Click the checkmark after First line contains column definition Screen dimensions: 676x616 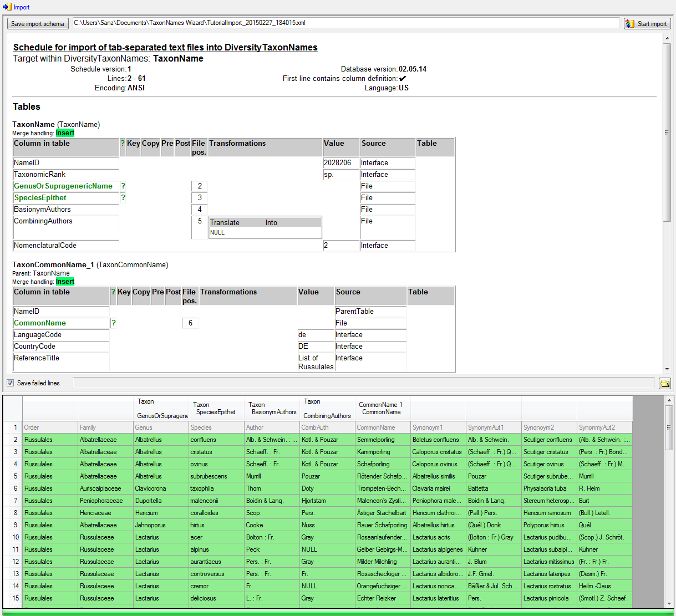(403, 79)
